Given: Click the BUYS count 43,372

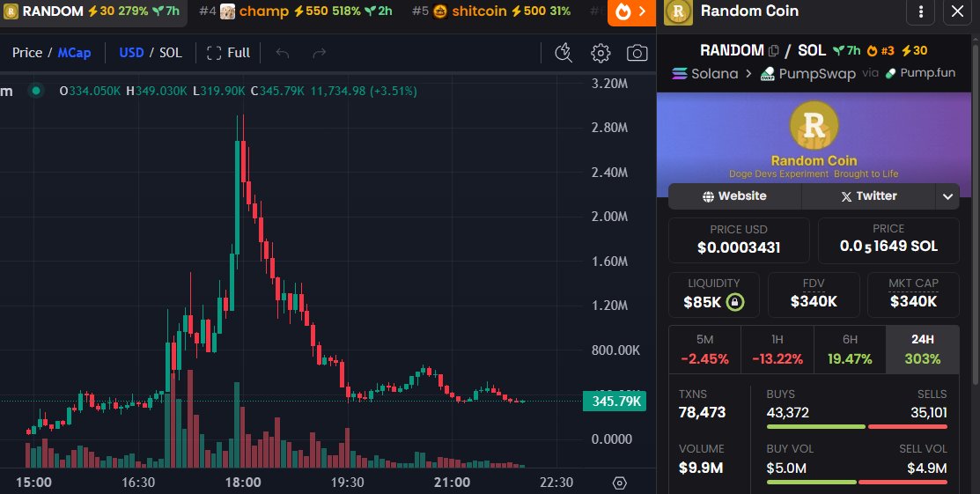Looking at the screenshot, I should 787,413.
